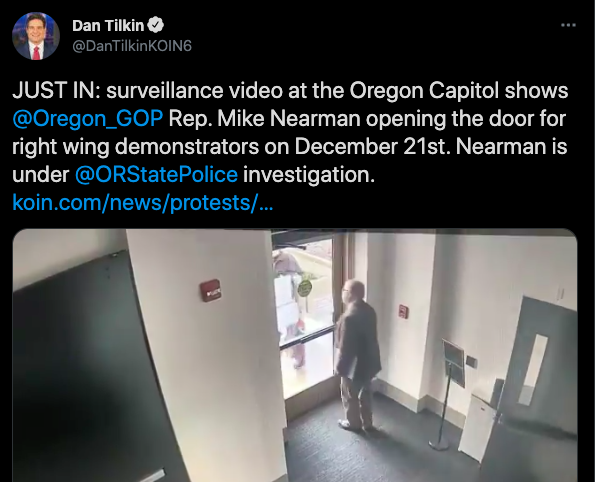Click the red fire alarm on the pillar
Image resolution: width=595 pixels, height=482 pixels.
[210, 290]
